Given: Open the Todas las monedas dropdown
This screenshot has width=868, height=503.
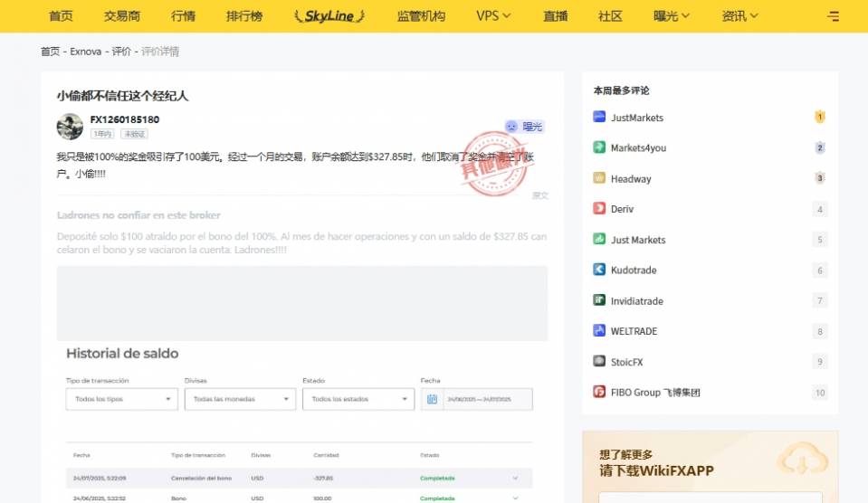Looking at the screenshot, I should (240, 399).
